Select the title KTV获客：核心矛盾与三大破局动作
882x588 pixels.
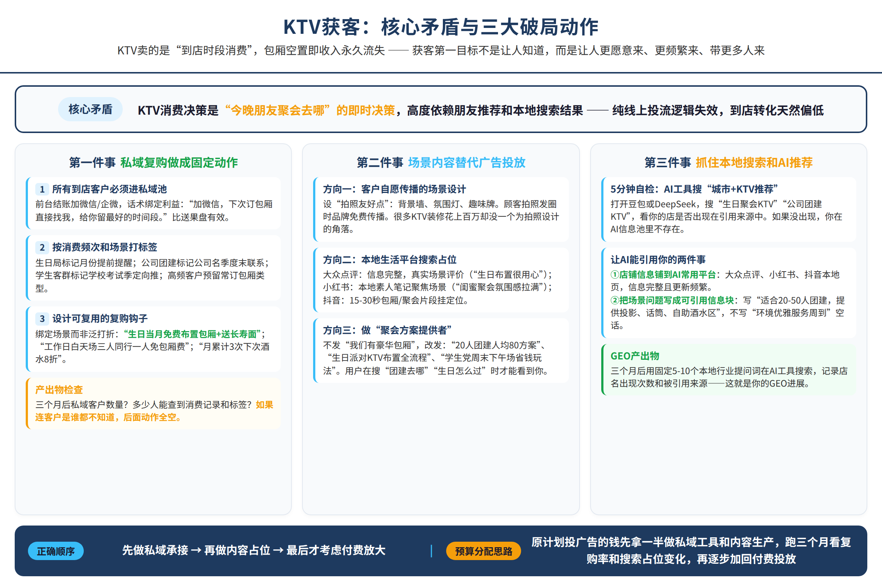441,27
